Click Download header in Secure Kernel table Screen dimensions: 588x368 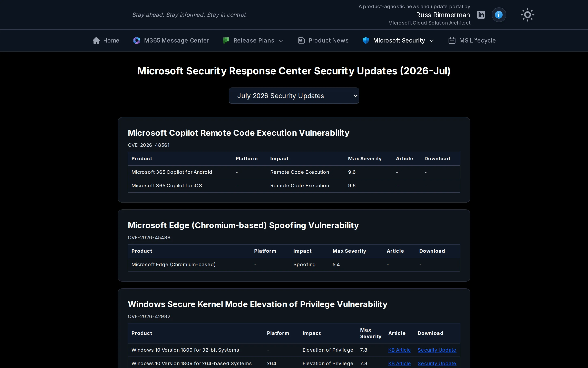coord(430,333)
